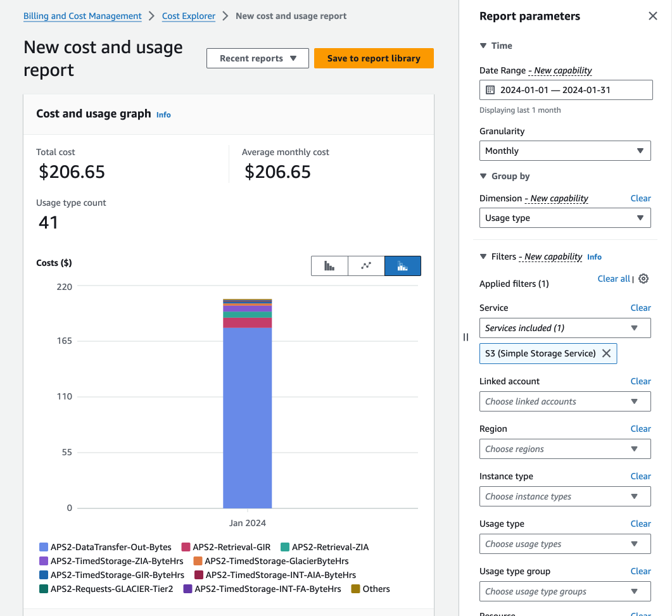Viewport: 672px width, 616px height.
Task: Select stacked bar chart view
Action: pyautogui.click(x=402, y=266)
